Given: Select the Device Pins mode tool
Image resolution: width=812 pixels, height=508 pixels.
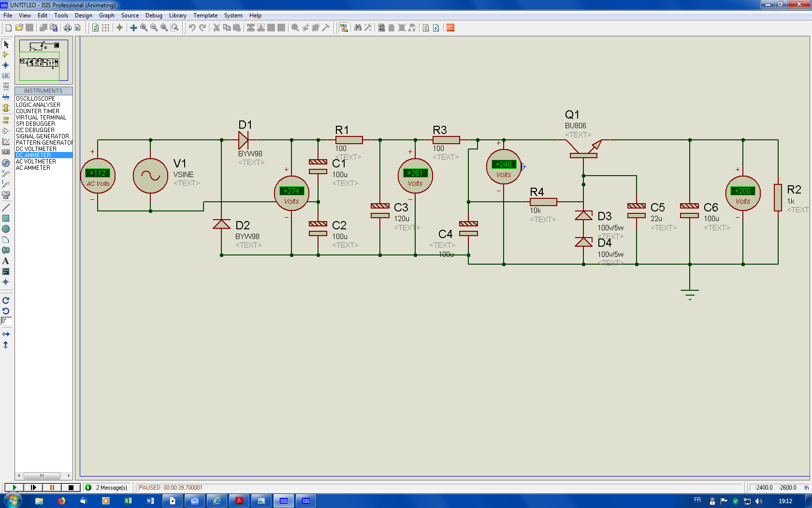Looking at the screenshot, I should point(6,131).
